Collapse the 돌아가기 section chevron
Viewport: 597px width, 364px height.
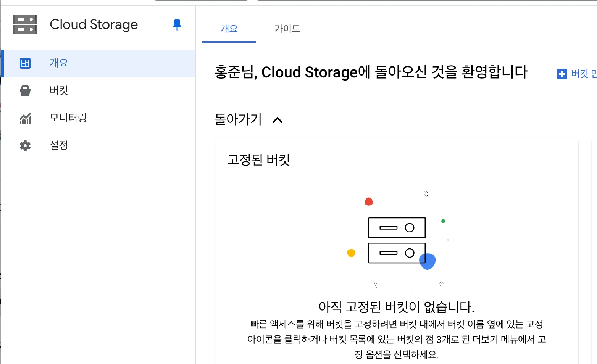tap(278, 120)
